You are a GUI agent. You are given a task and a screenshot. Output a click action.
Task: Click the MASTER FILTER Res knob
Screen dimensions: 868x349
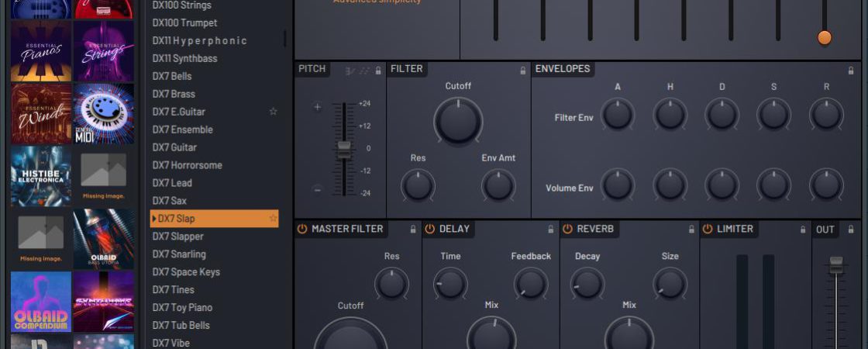tap(391, 284)
